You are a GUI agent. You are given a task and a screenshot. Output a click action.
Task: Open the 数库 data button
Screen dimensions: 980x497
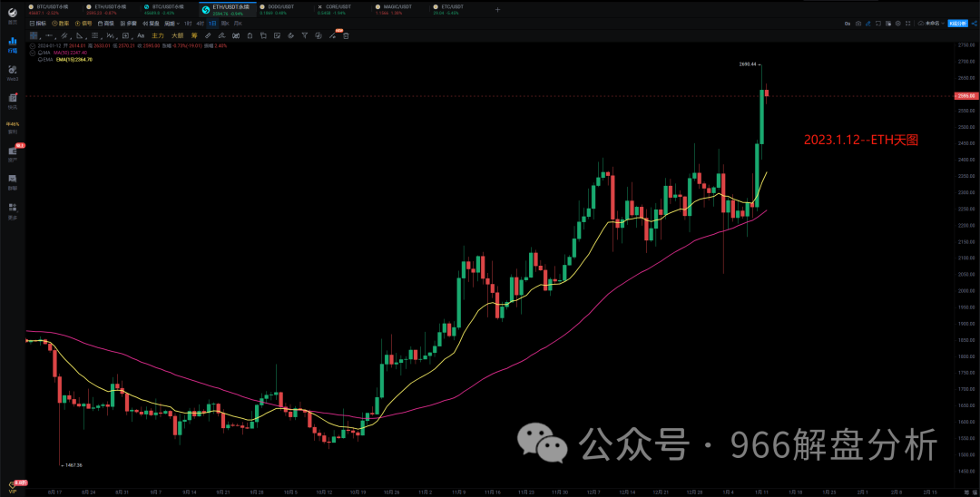coord(61,24)
